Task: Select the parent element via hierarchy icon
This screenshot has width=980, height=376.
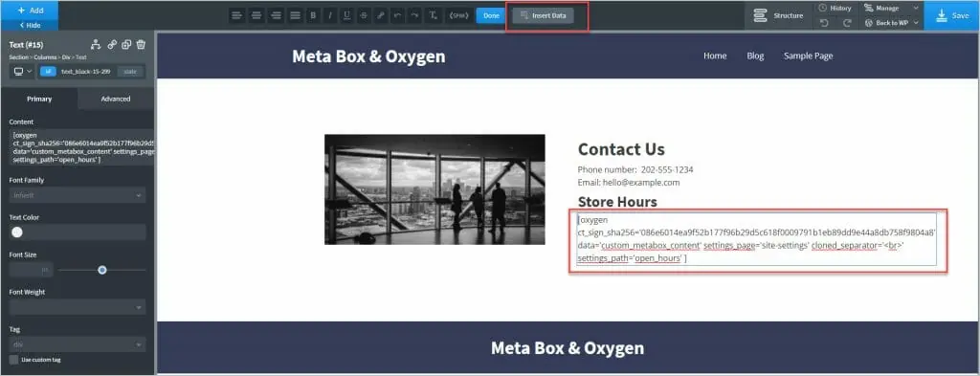Action: point(96,44)
